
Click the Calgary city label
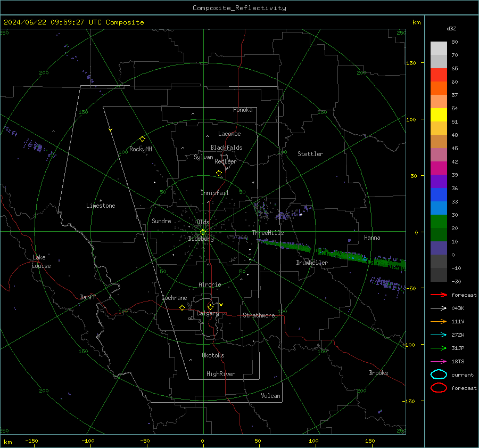(208, 313)
